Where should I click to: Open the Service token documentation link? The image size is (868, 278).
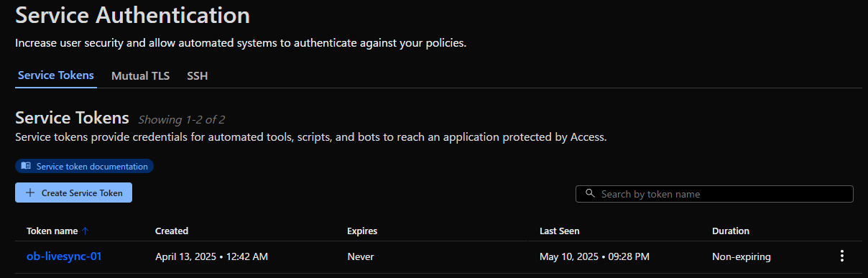pos(85,167)
